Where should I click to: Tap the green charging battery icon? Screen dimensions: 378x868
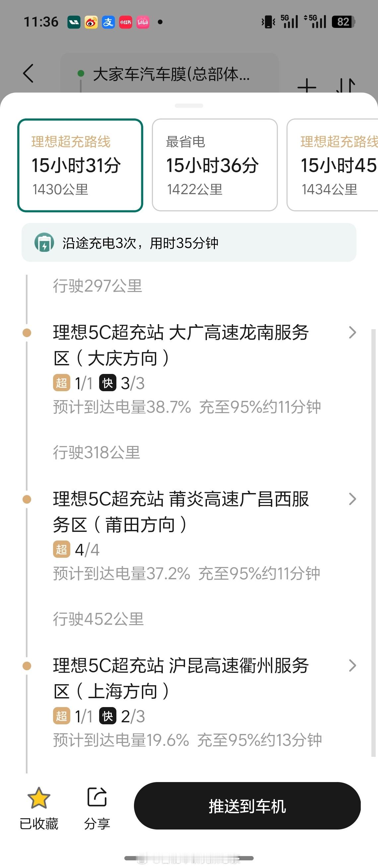44,243
